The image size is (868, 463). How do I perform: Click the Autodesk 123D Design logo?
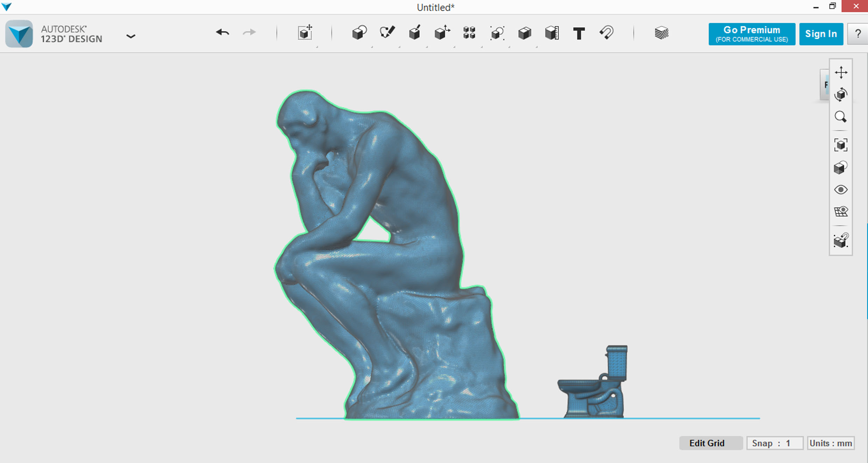click(19, 34)
